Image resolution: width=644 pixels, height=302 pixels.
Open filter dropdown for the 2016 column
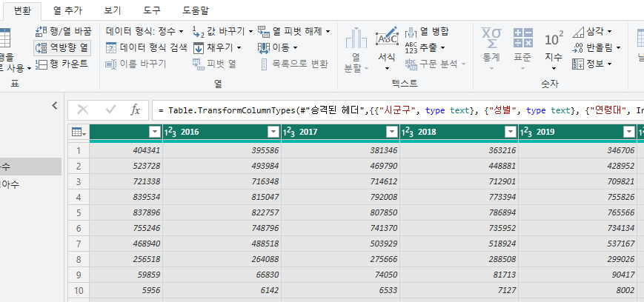pos(273,132)
